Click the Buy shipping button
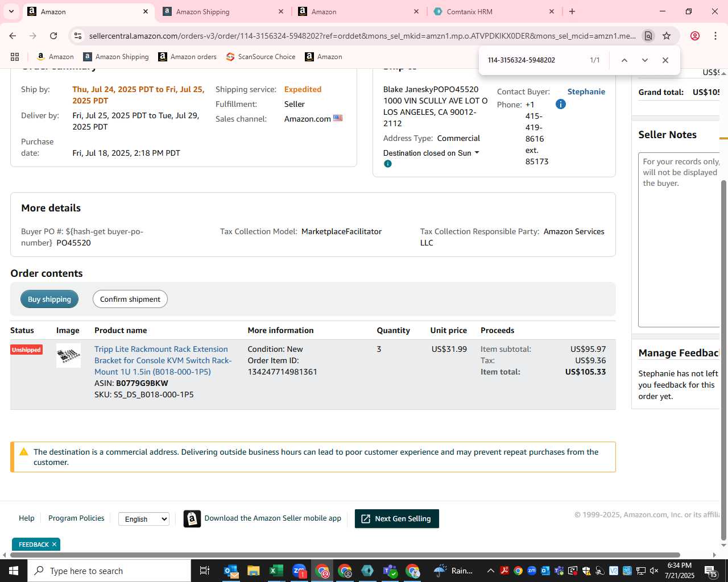This screenshot has height=582, width=728. coord(49,300)
